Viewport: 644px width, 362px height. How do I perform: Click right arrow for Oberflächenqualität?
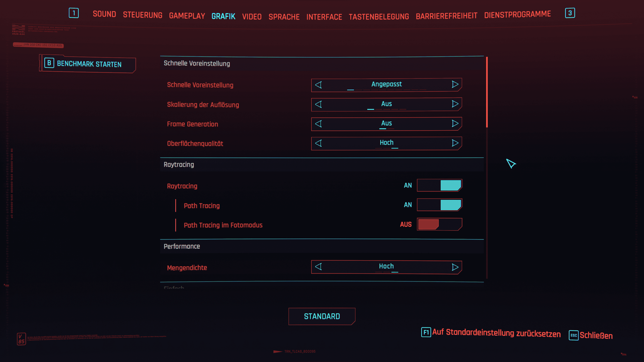(x=455, y=143)
